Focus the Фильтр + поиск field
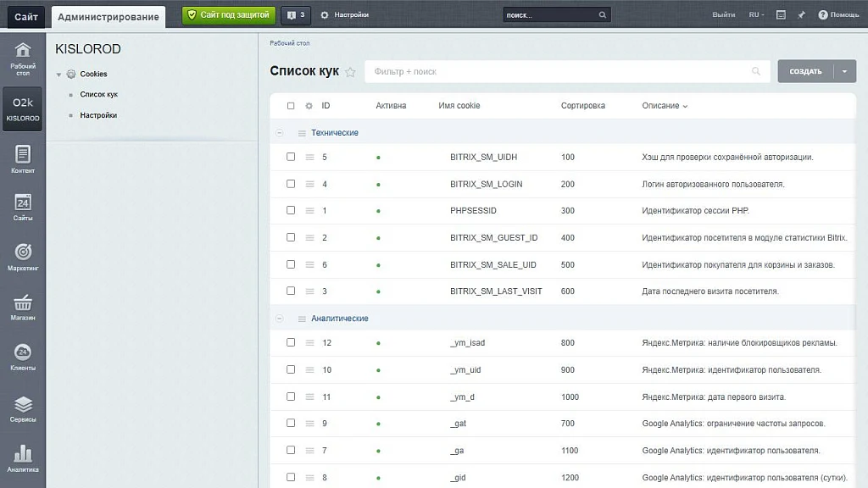Image resolution: width=868 pixels, height=488 pixels. [x=567, y=71]
